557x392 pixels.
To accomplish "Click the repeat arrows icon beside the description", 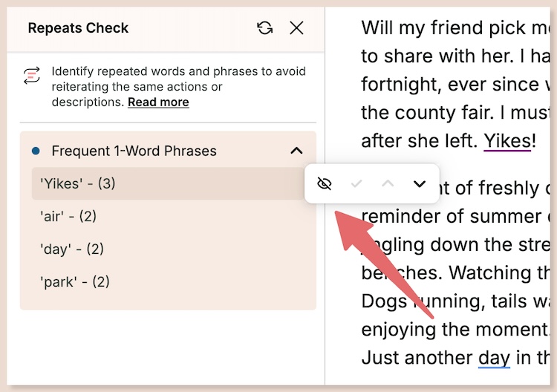I will [32, 76].
